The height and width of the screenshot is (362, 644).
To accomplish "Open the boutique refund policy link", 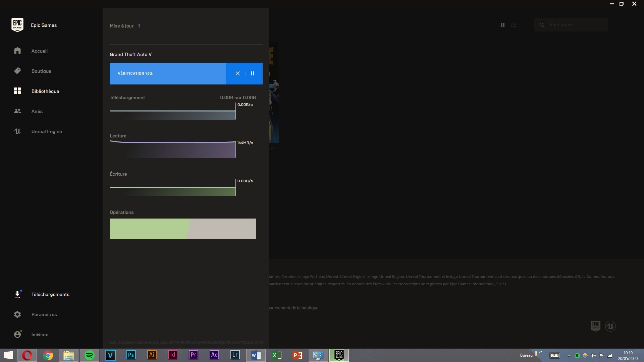I will coord(294,308).
